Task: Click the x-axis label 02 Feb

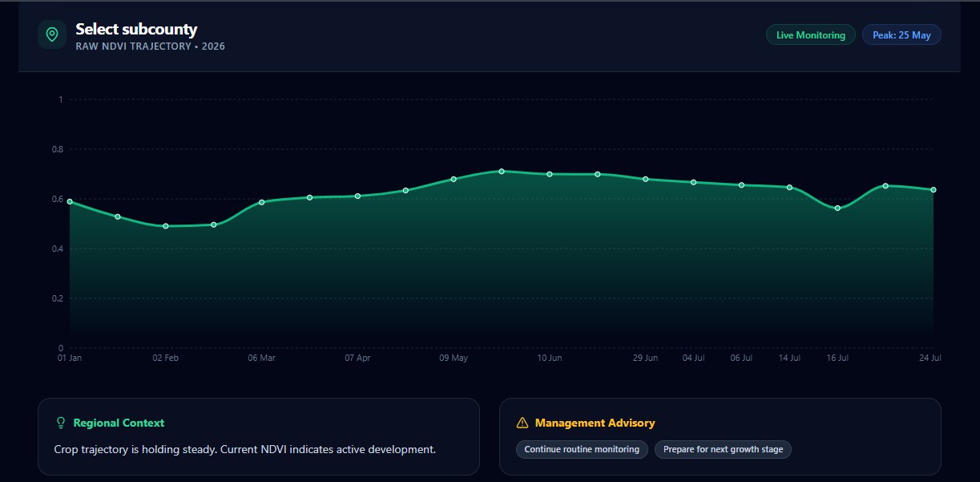Action: pyautogui.click(x=166, y=358)
